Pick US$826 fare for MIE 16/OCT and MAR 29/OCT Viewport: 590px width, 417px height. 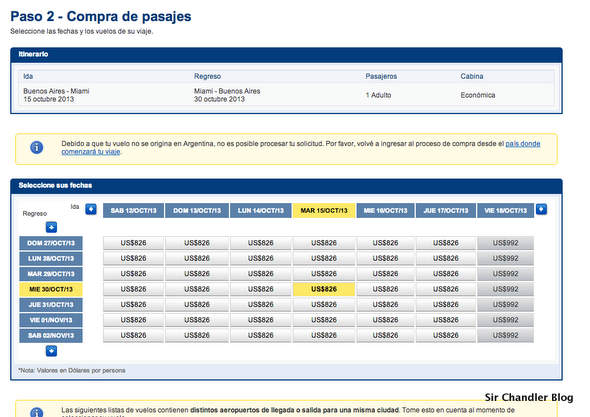click(385, 274)
